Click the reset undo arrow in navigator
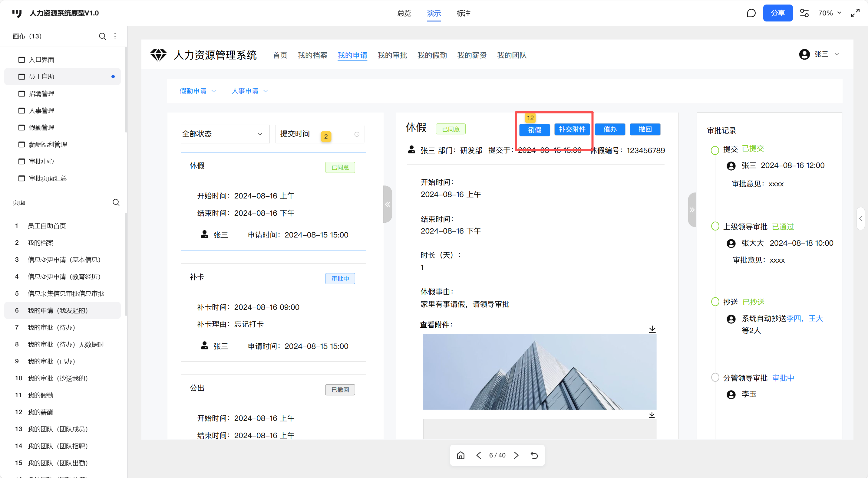This screenshot has height=478, width=868. [x=534, y=455]
